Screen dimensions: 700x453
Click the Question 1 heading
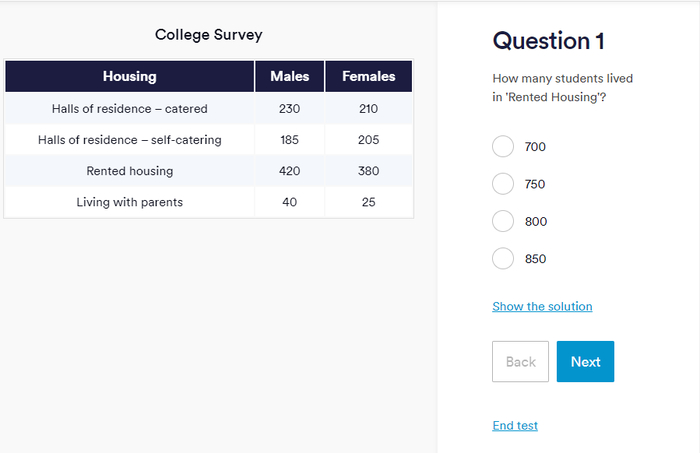tap(548, 41)
